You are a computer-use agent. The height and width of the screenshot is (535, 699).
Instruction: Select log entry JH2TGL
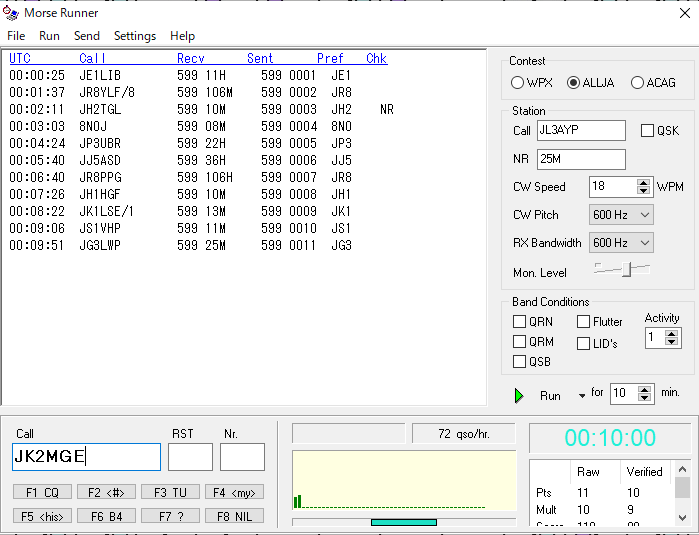[x=100, y=109]
